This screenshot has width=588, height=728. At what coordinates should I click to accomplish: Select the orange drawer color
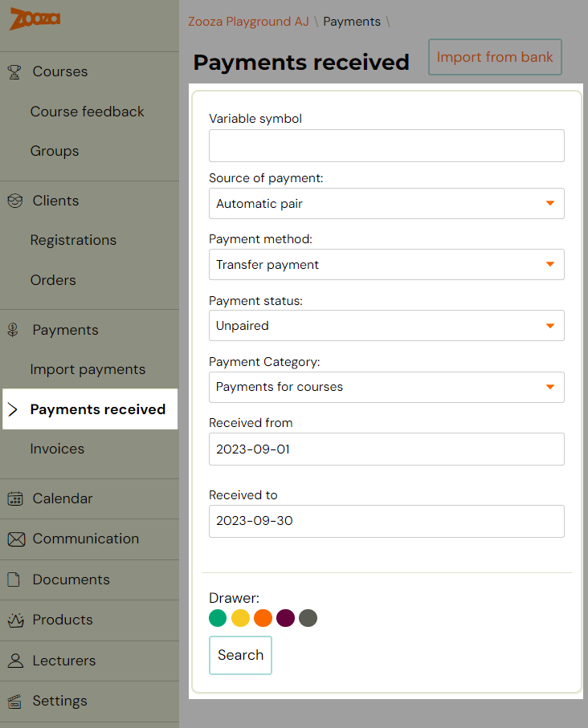pyautogui.click(x=263, y=618)
